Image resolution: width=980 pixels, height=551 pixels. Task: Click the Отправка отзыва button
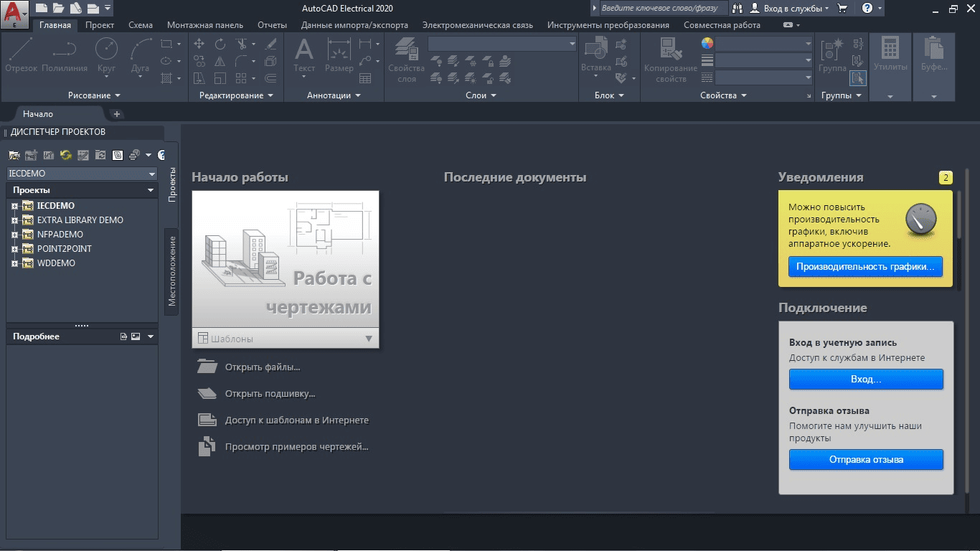pos(866,460)
